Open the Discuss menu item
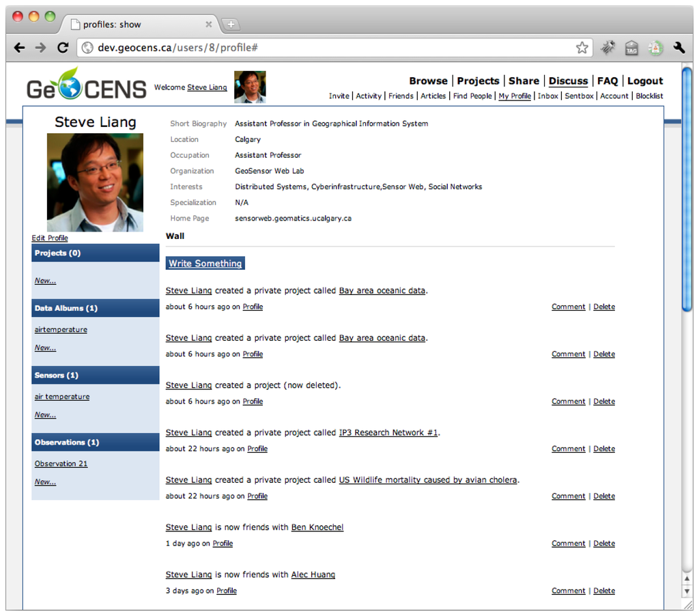Viewport: 699px width, 616px height. [568, 81]
